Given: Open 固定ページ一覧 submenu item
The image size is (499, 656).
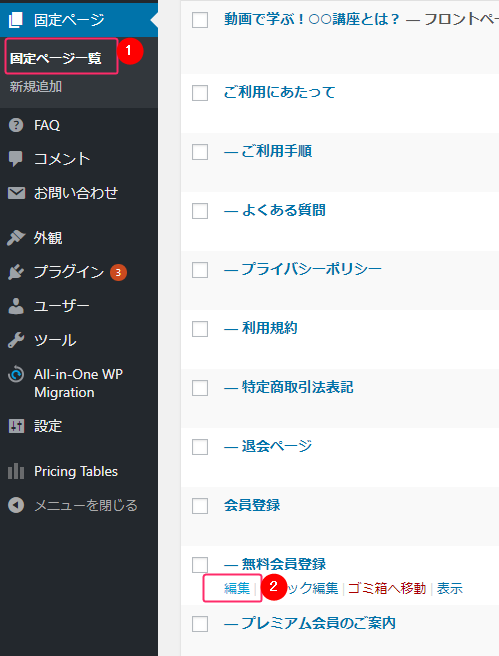Looking at the screenshot, I should (x=56, y=58).
